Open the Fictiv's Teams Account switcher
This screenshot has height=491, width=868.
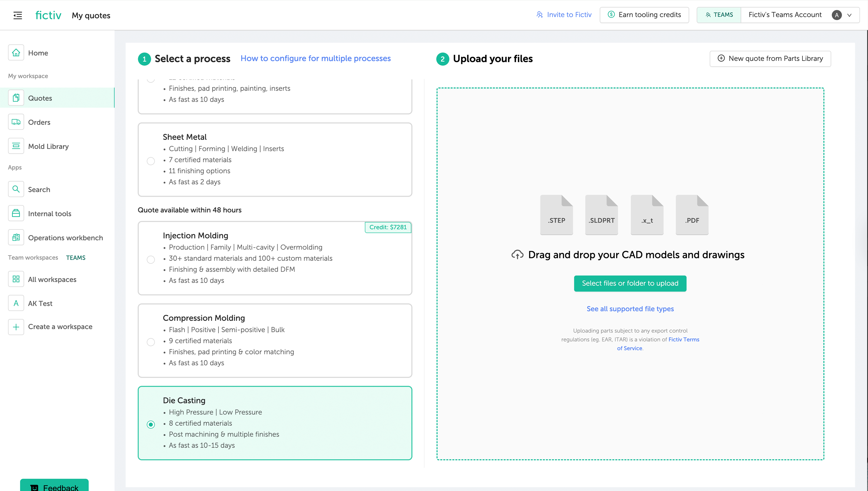785,15
